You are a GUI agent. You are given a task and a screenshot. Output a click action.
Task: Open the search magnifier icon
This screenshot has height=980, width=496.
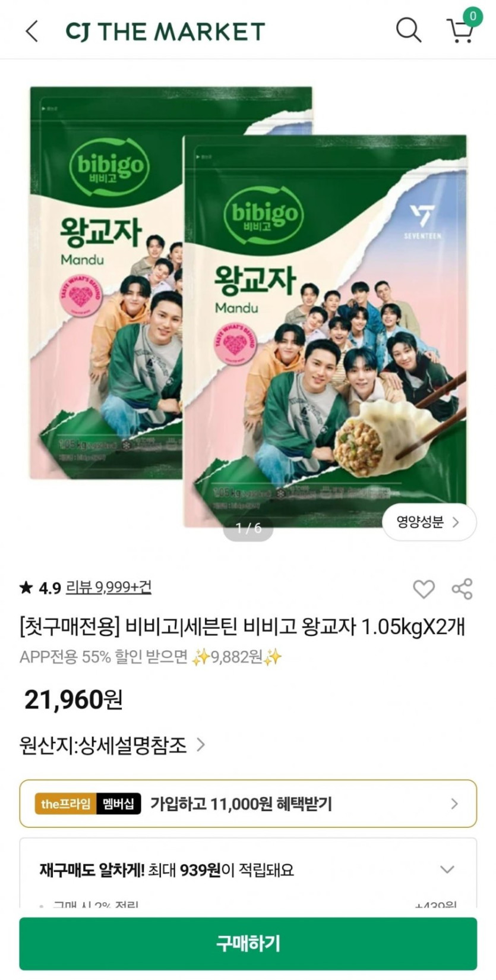(x=409, y=30)
